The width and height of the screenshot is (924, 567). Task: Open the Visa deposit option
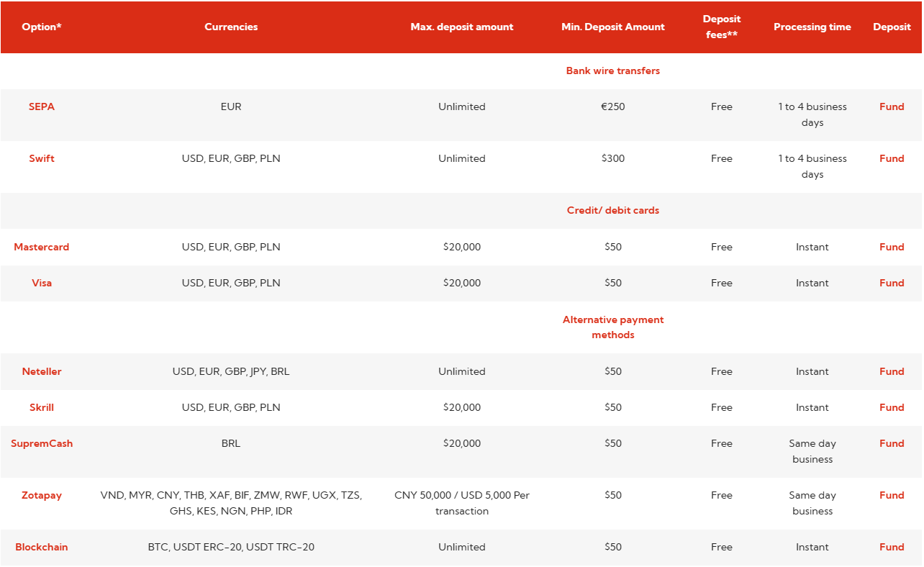point(42,283)
